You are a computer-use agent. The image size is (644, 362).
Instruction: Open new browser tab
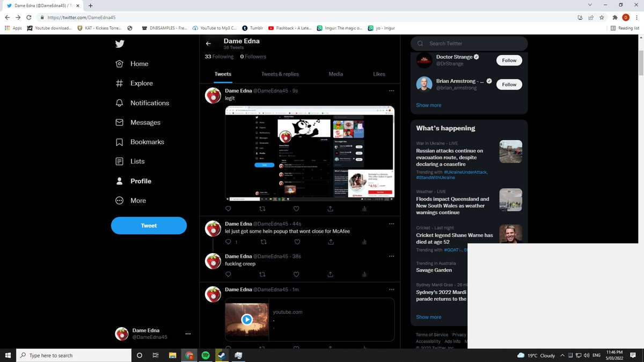90,5
